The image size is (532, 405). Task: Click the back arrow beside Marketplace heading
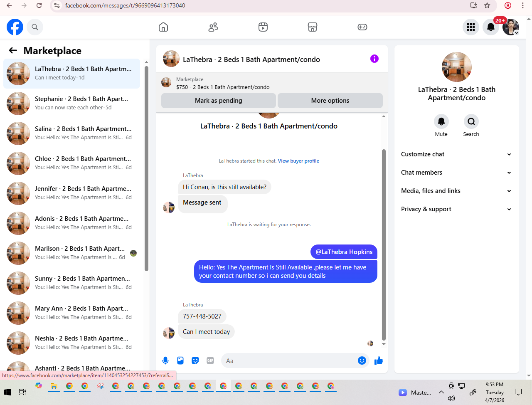tap(13, 50)
